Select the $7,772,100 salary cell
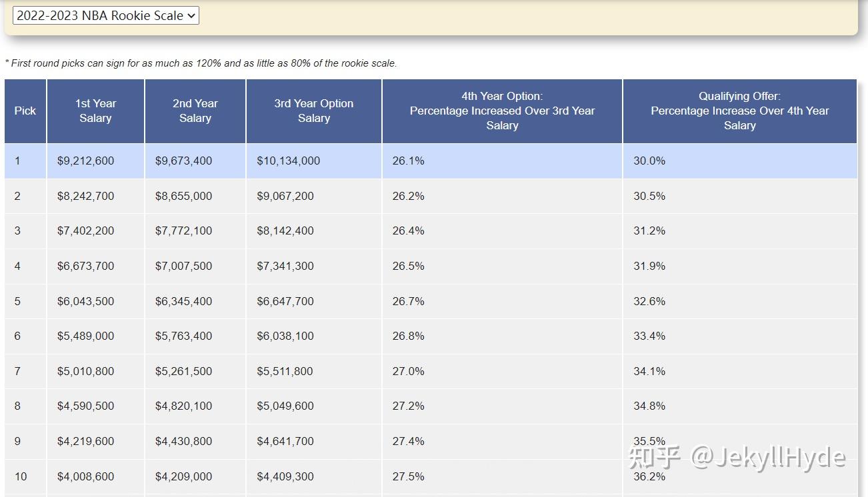 [x=195, y=231]
